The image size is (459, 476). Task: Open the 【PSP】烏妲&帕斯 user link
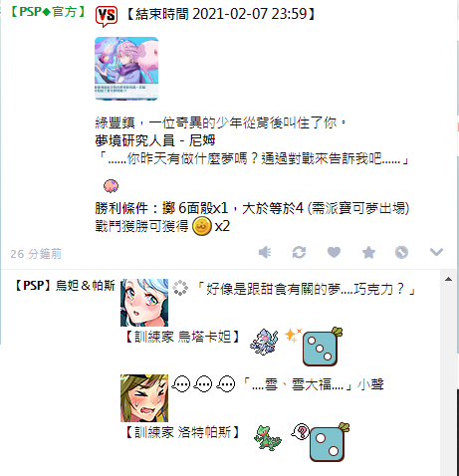(65, 286)
